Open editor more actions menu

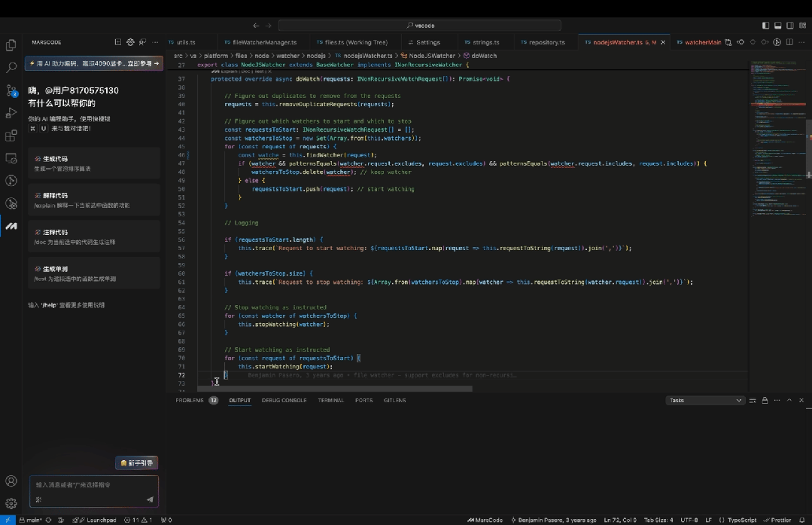[801, 42]
